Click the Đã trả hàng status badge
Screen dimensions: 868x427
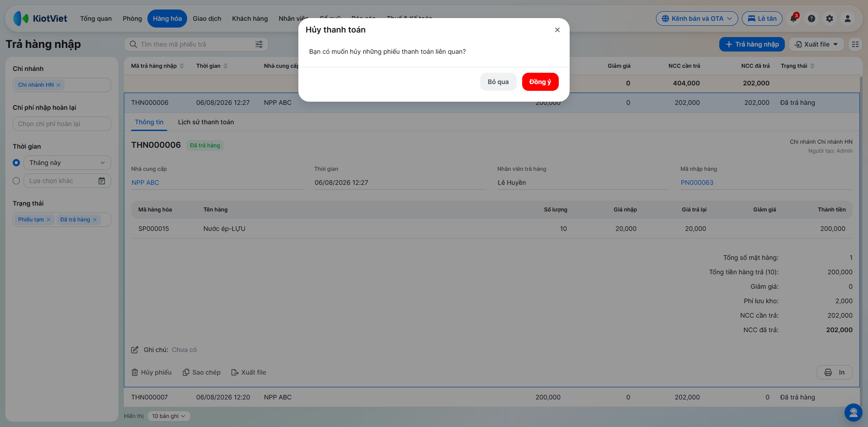(205, 145)
